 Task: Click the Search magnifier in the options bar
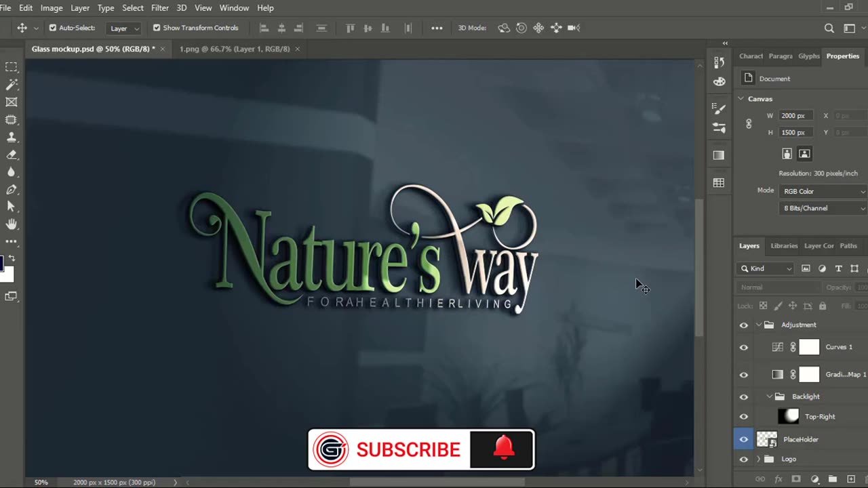tap(829, 28)
